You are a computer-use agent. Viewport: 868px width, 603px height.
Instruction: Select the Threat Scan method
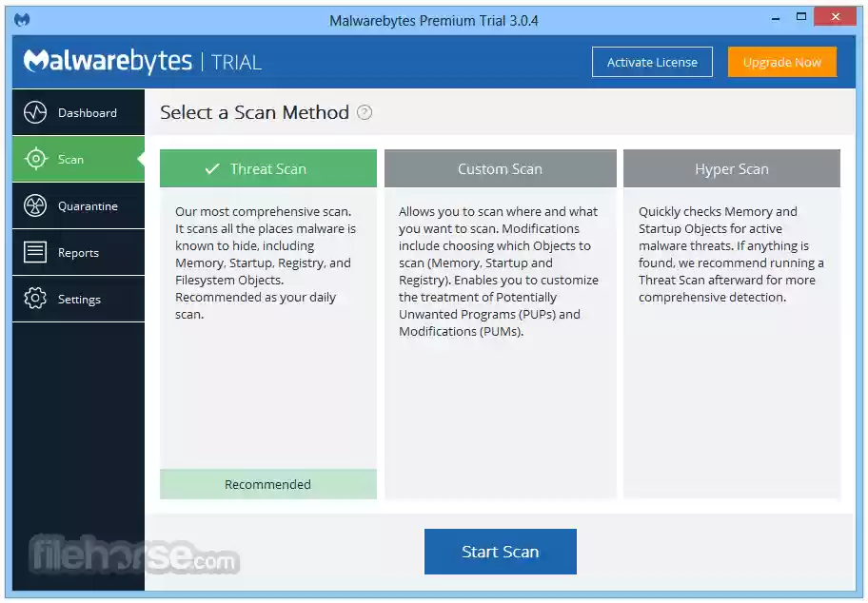tap(267, 168)
